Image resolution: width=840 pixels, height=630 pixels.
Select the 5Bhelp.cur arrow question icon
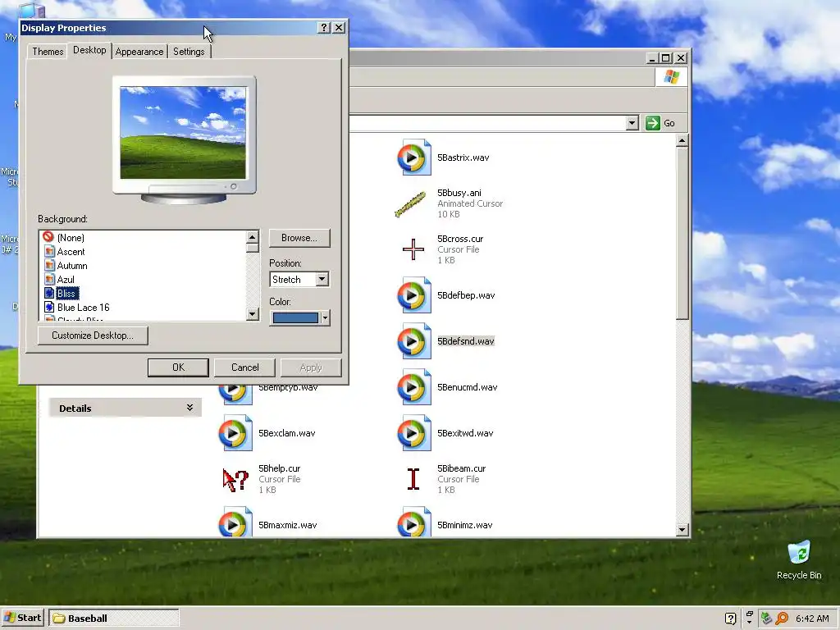coord(235,479)
